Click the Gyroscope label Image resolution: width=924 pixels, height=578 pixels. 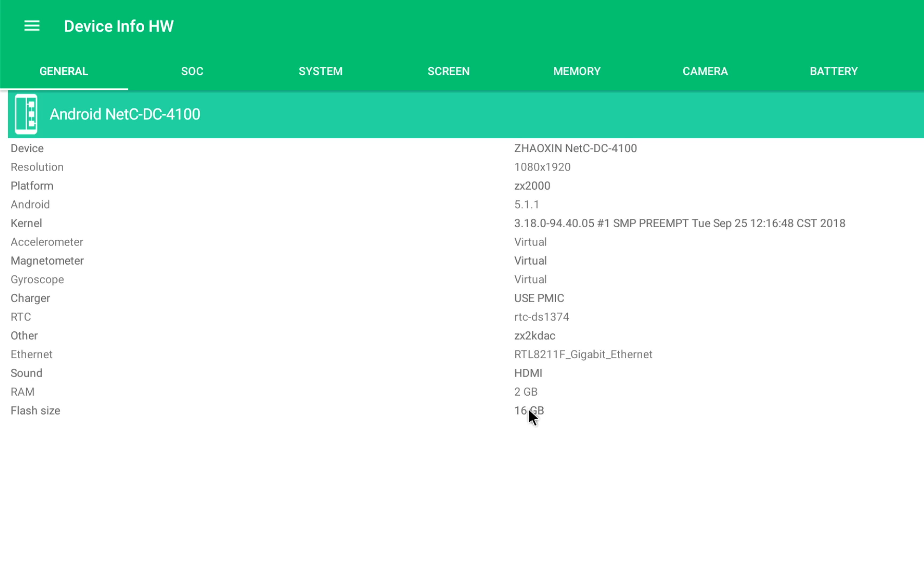tap(37, 279)
